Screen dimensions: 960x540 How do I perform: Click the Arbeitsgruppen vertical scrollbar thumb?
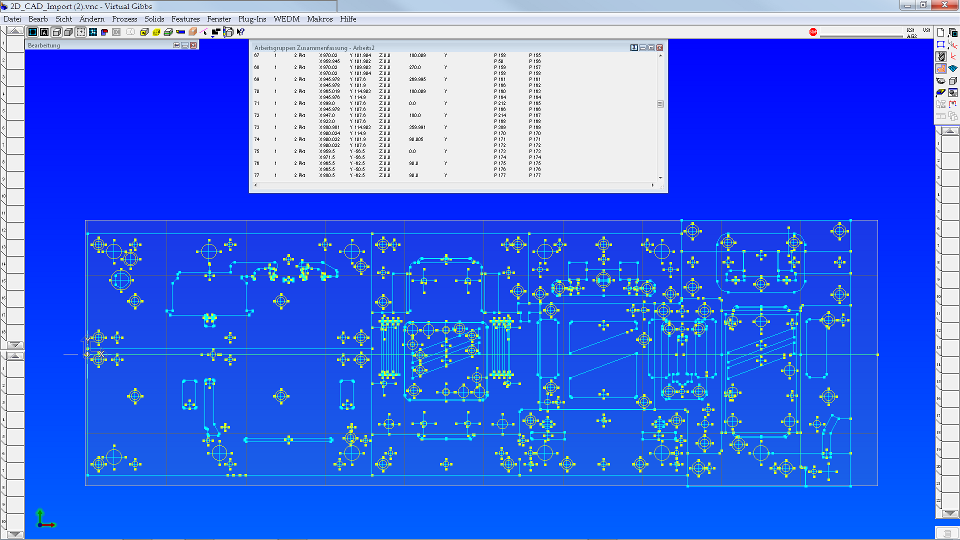tap(660, 103)
